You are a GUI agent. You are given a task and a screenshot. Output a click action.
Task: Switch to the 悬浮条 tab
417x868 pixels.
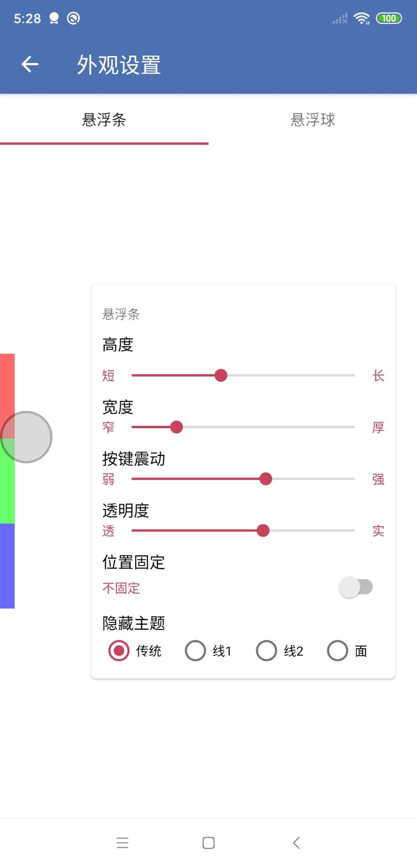(104, 120)
